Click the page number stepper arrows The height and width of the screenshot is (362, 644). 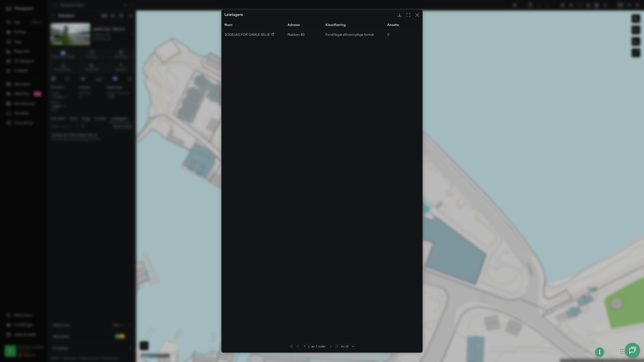tap(309, 346)
